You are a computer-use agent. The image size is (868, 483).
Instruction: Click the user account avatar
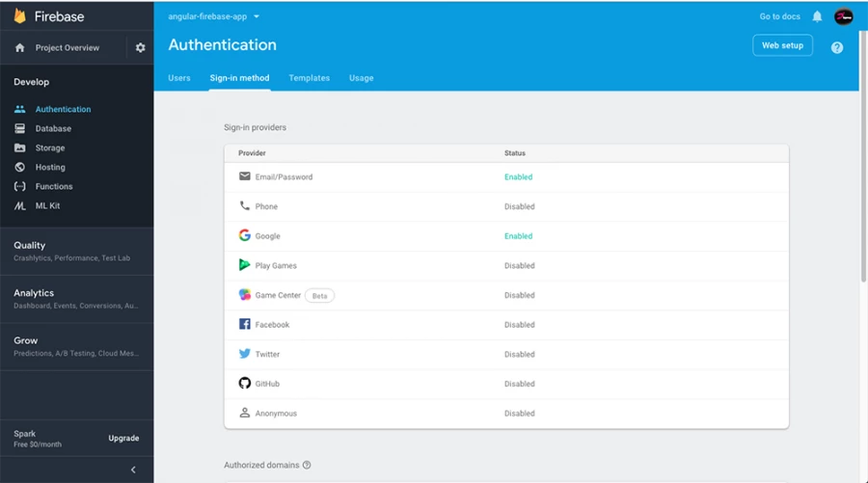(x=843, y=16)
